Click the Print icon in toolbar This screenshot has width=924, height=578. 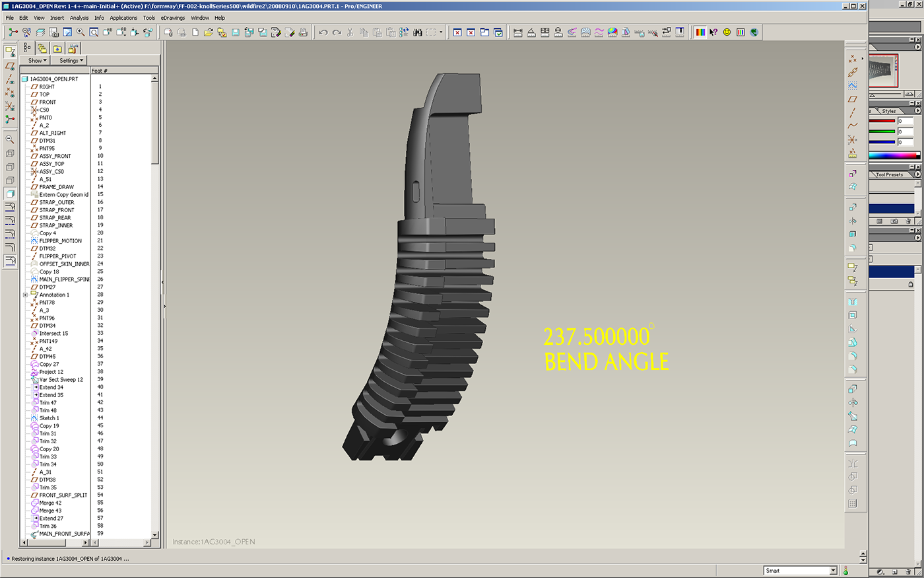coord(303,32)
